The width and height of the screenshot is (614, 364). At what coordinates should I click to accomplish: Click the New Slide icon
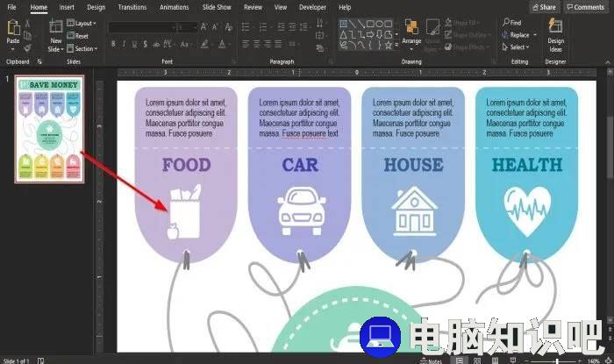coord(55,27)
